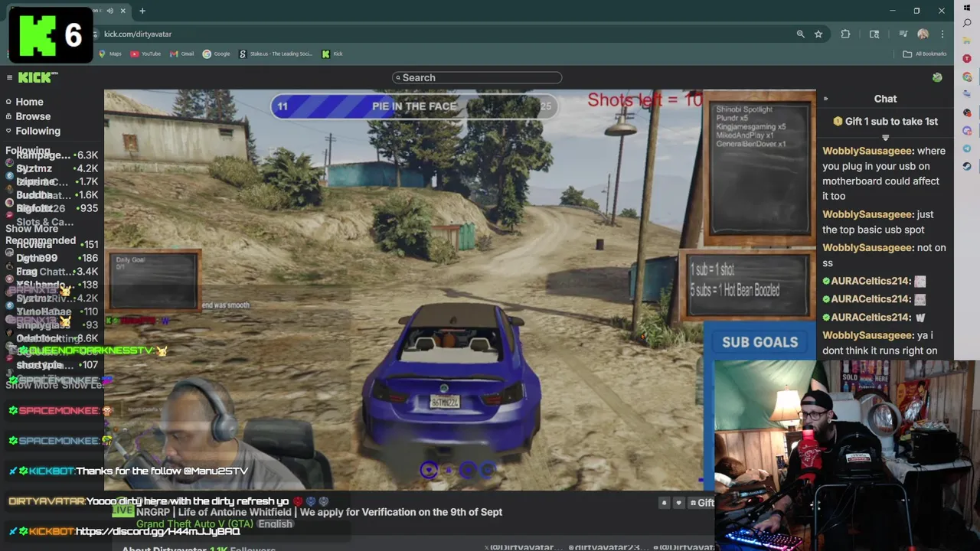980x551 pixels.
Task: Open Steam from the taskbar
Action: pos(967,166)
